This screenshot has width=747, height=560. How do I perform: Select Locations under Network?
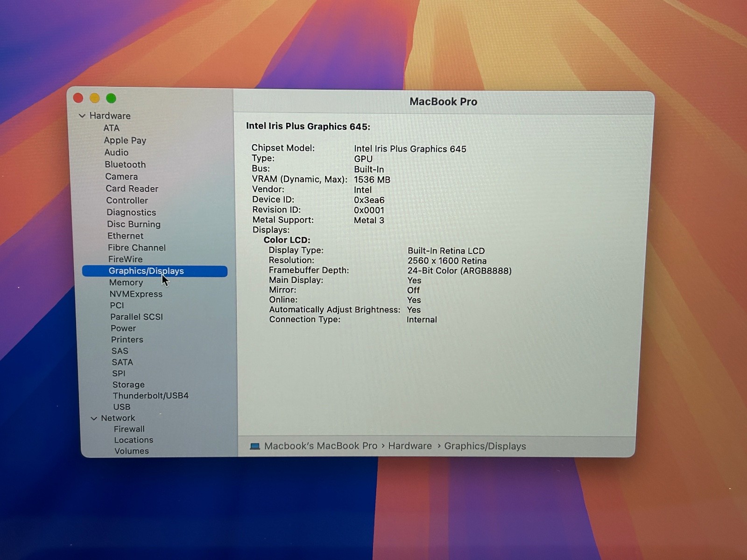pyautogui.click(x=134, y=440)
